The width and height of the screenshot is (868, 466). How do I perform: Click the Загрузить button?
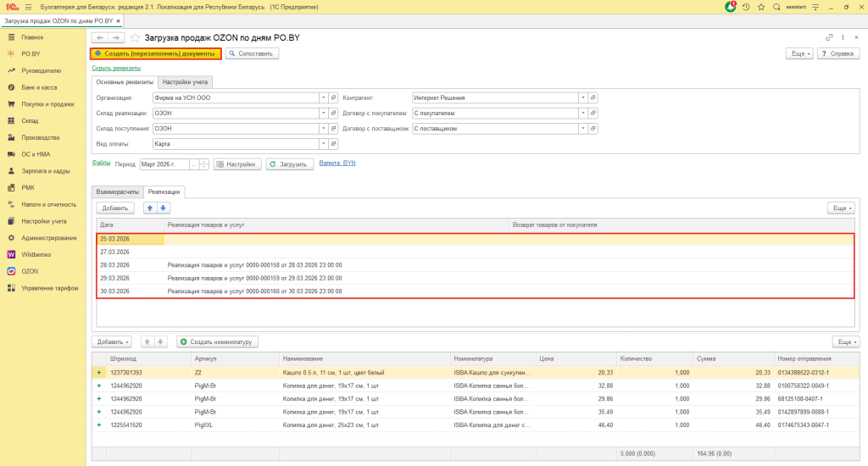(290, 164)
